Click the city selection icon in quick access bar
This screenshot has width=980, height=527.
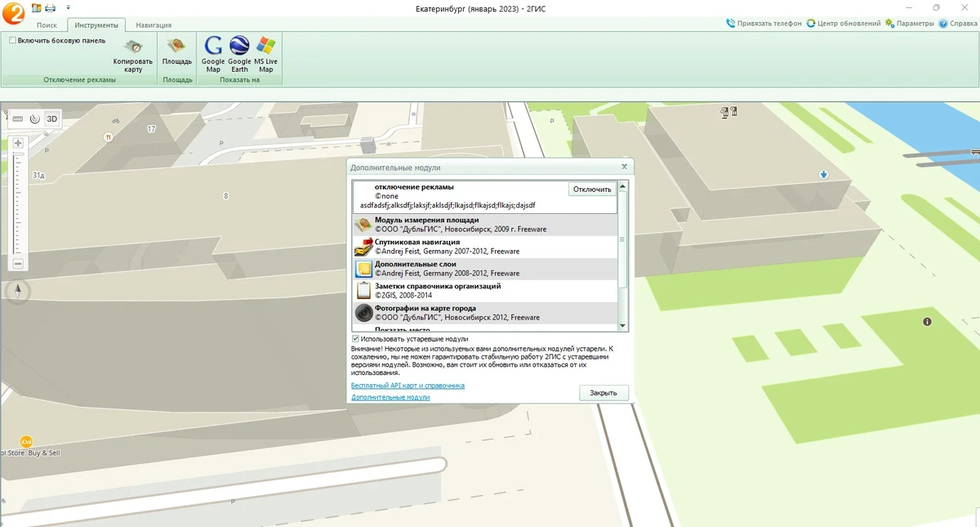[x=36, y=7]
